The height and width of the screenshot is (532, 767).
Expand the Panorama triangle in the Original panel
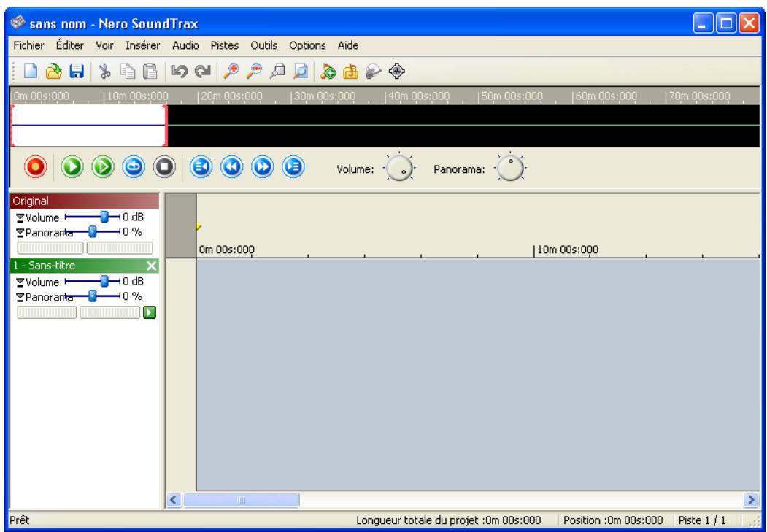[20, 232]
